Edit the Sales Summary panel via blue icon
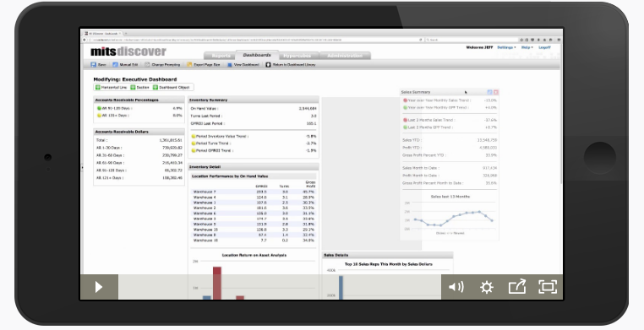Screen dimensions: 644x330 (x=489, y=92)
